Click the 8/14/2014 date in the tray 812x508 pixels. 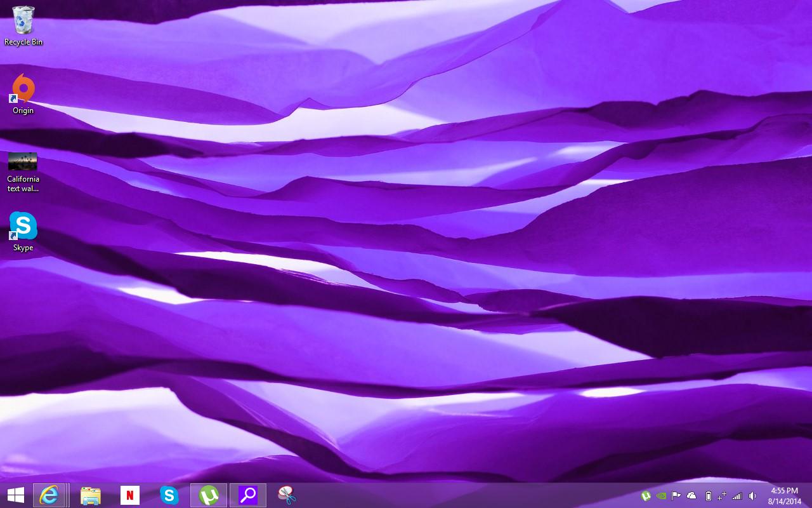coord(784,501)
